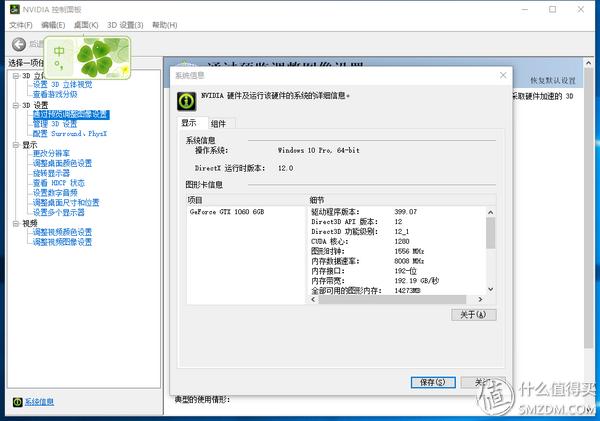
Task: Select 查看 HDCP 状态 in tree
Action: tap(59, 183)
